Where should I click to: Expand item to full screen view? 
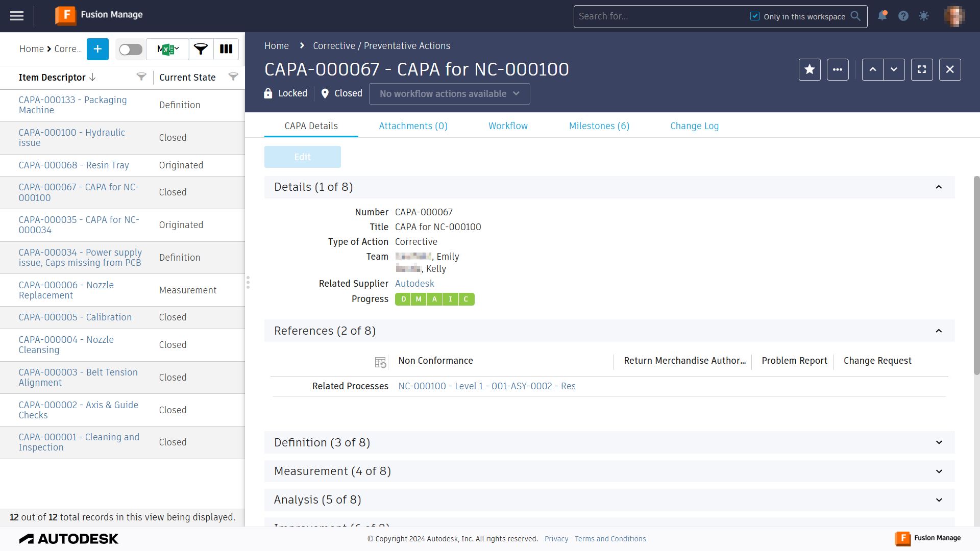(x=922, y=69)
